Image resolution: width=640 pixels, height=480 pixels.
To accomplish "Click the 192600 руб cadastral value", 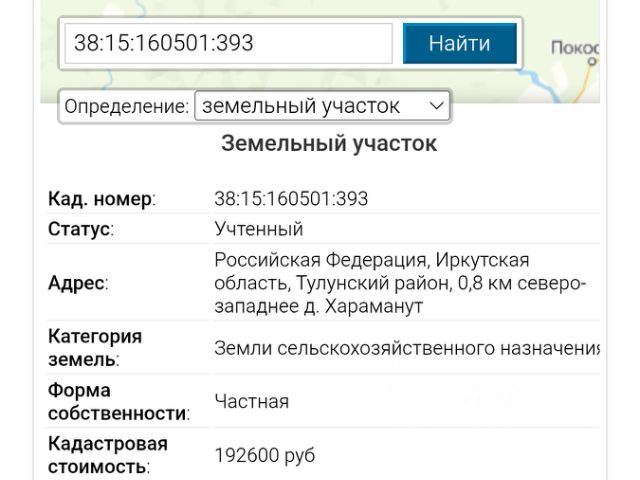I will point(265,455).
